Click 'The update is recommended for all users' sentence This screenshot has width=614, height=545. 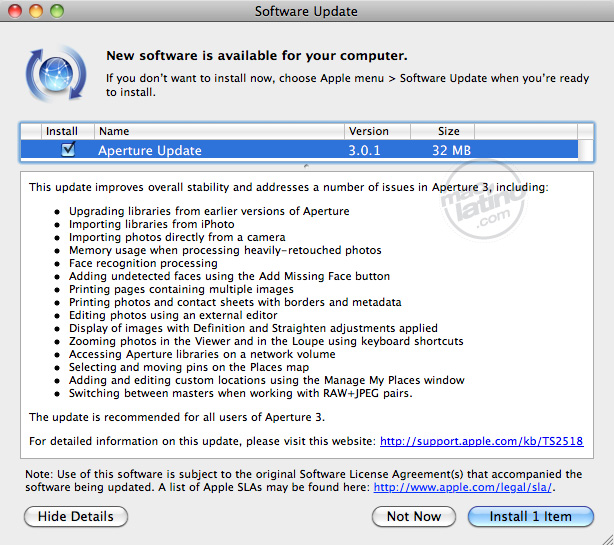(177, 417)
